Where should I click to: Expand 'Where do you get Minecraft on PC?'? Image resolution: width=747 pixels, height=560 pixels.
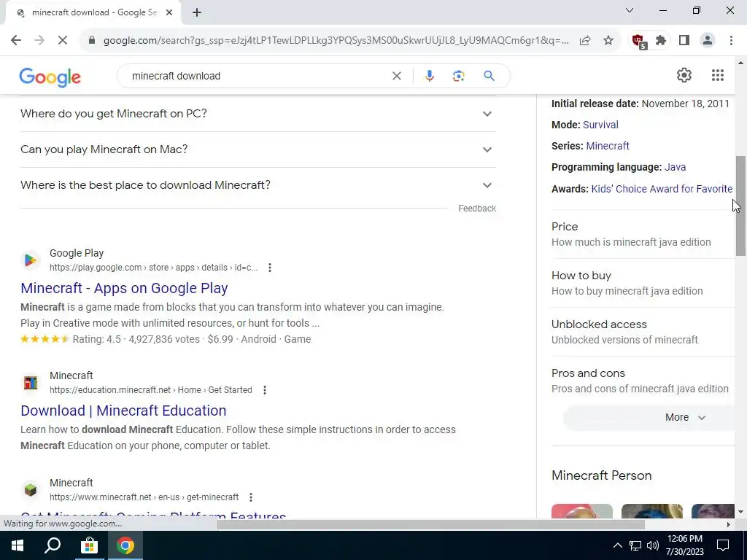point(258,114)
